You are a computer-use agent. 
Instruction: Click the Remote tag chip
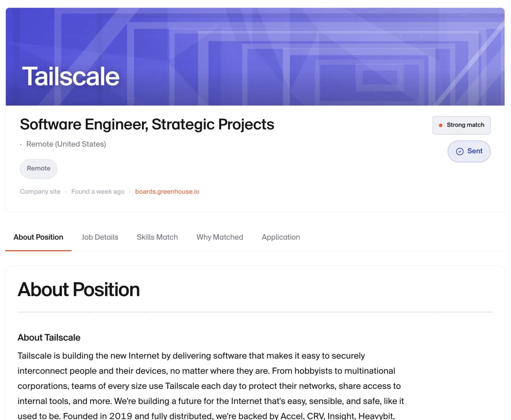39,169
